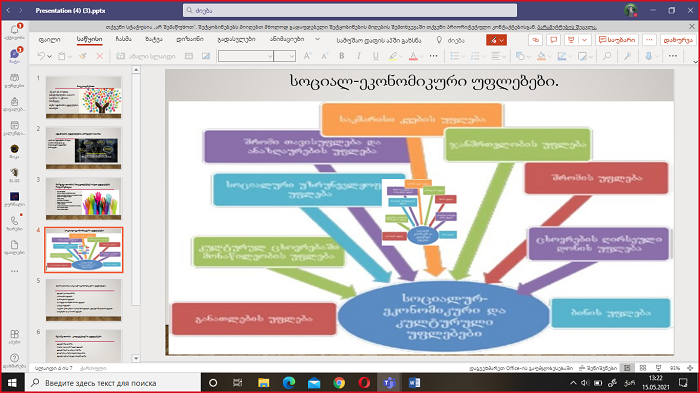Open the font name combo box
This screenshot has width=700, height=393.
click(x=246, y=56)
